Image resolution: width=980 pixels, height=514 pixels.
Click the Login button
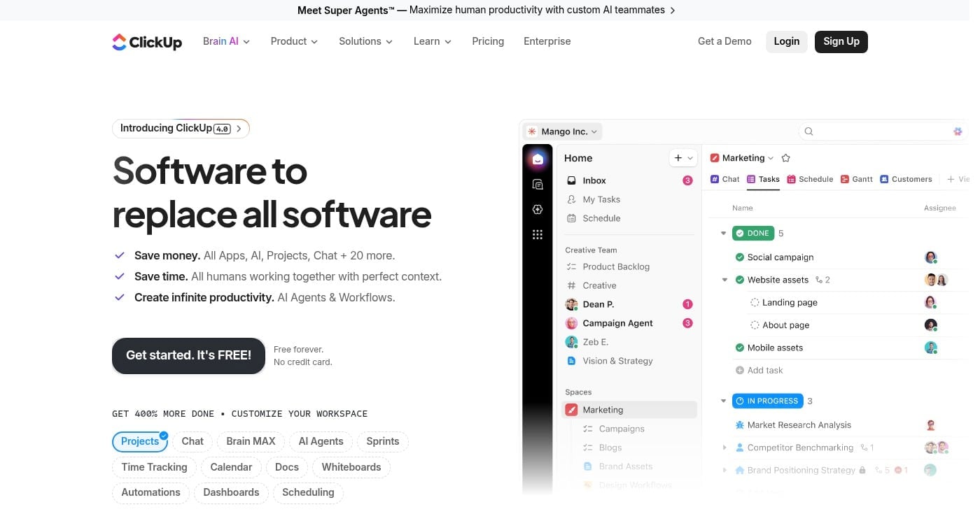coord(787,41)
